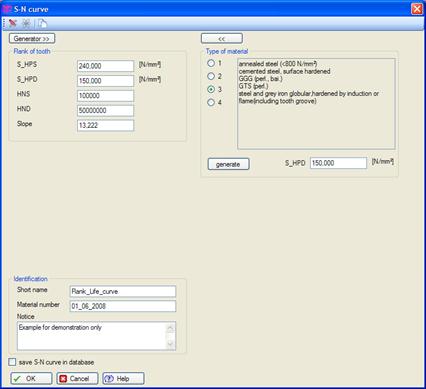Click the Cancel button

[77, 379]
